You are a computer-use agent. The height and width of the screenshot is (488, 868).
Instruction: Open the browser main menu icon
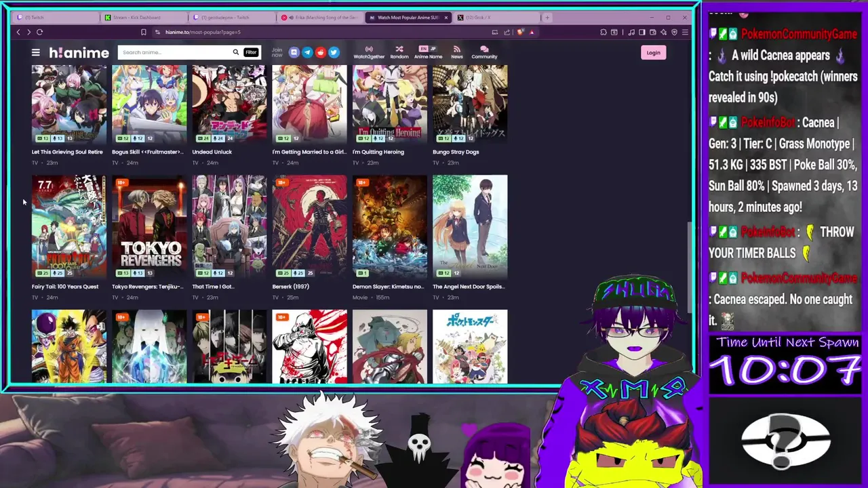click(685, 32)
